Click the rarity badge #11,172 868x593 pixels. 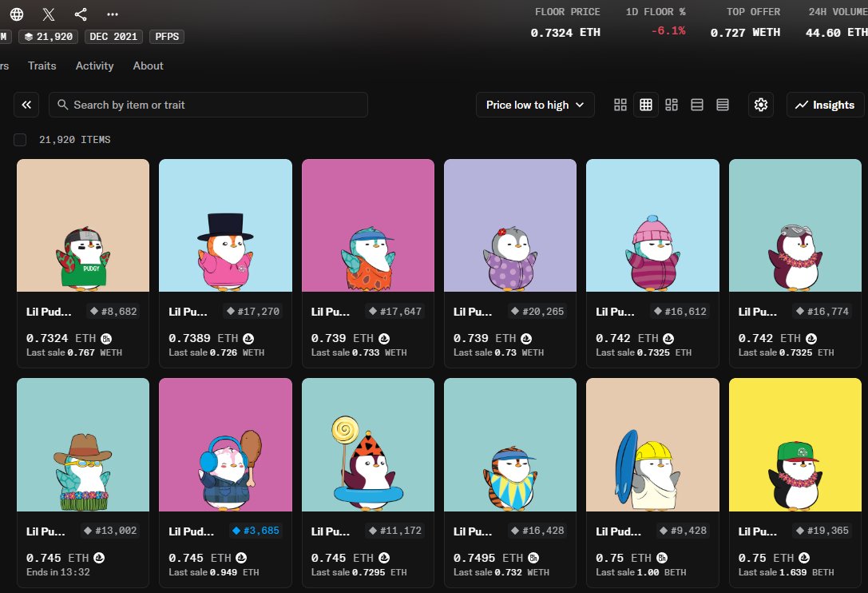(x=395, y=531)
